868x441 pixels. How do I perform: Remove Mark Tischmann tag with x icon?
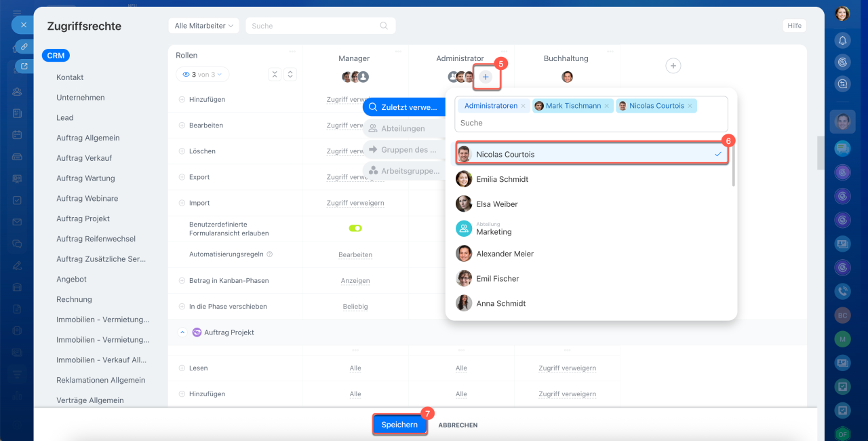coord(606,106)
